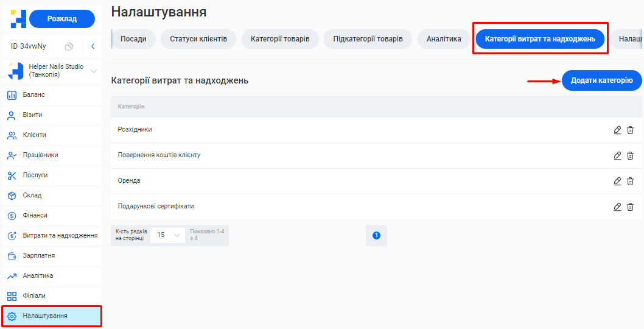Open the Категорії товарів tab
This screenshot has height=329, width=644.
[x=280, y=39]
